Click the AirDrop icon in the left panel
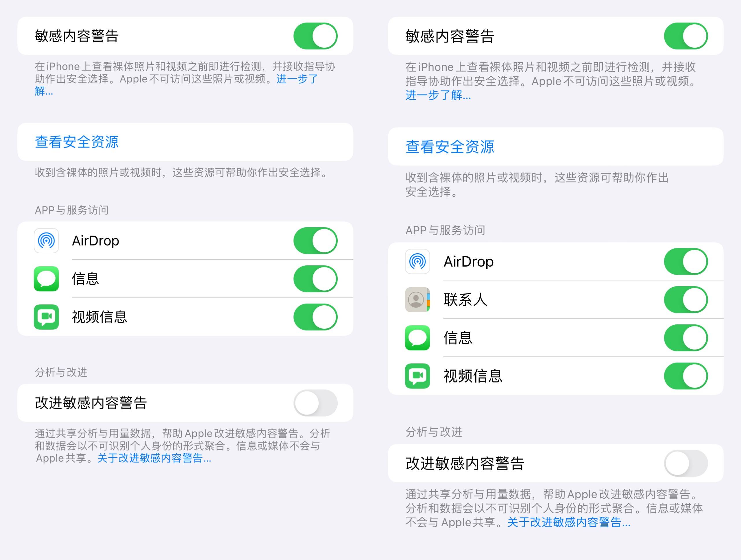The width and height of the screenshot is (741, 560). coord(46,241)
